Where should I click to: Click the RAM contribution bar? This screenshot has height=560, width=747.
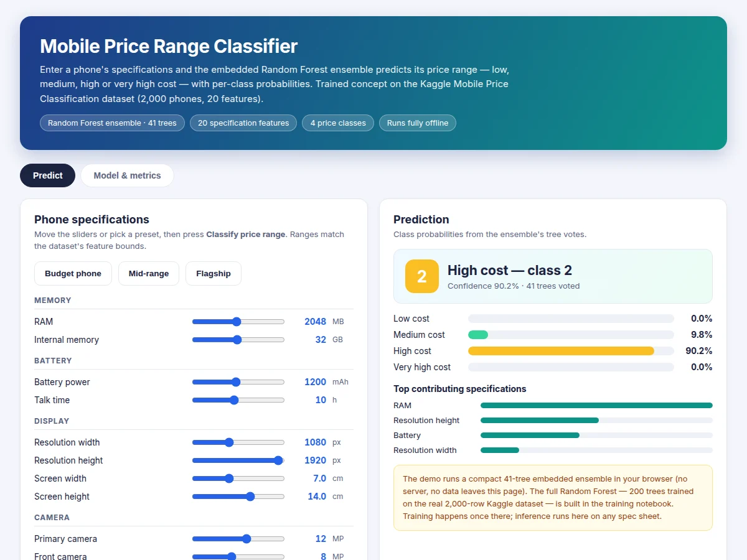pos(596,406)
